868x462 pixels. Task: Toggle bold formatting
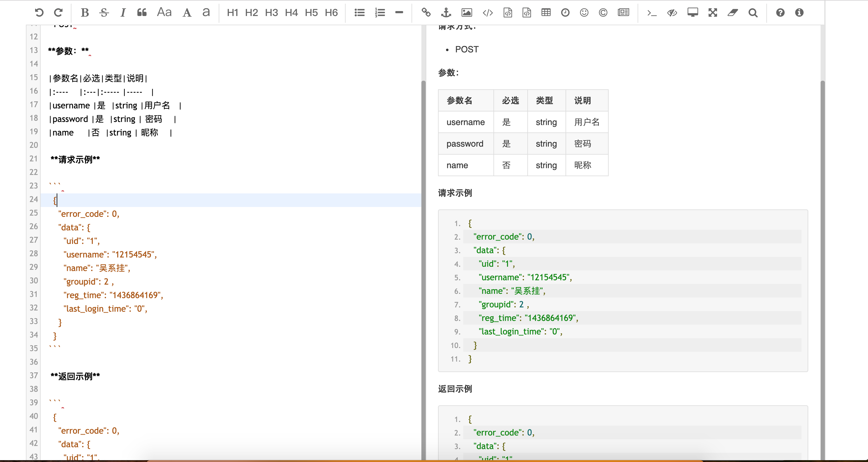[x=85, y=13]
